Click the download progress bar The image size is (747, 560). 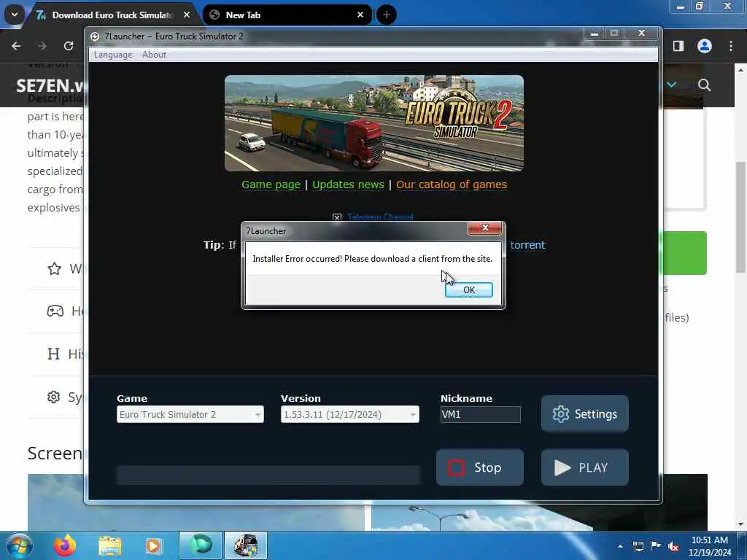pos(268,475)
